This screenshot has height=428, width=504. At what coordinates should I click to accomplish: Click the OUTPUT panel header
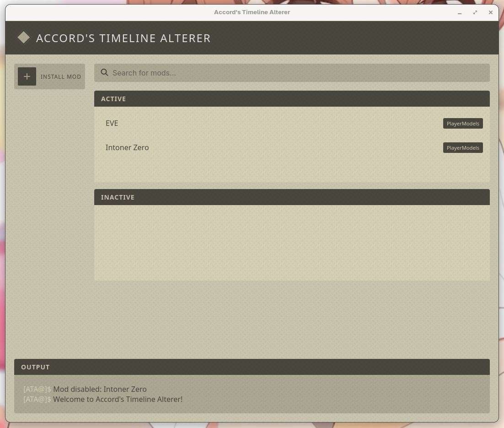pos(252,367)
